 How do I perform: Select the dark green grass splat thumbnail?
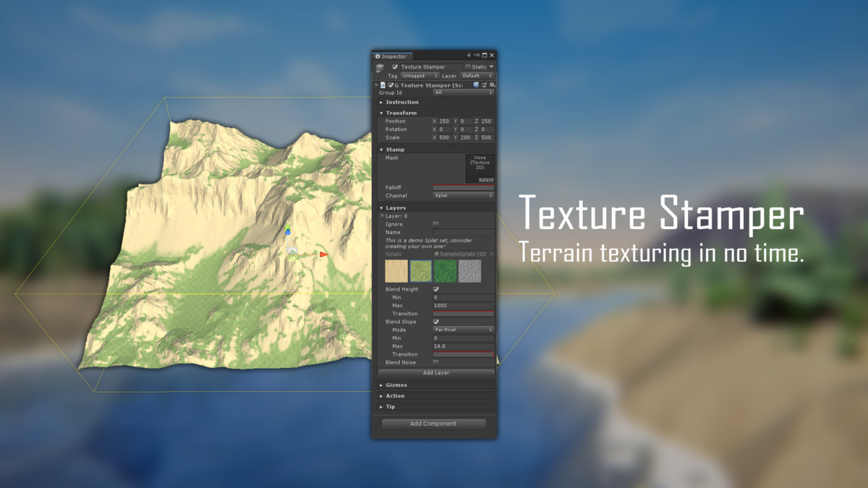pos(445,271)
